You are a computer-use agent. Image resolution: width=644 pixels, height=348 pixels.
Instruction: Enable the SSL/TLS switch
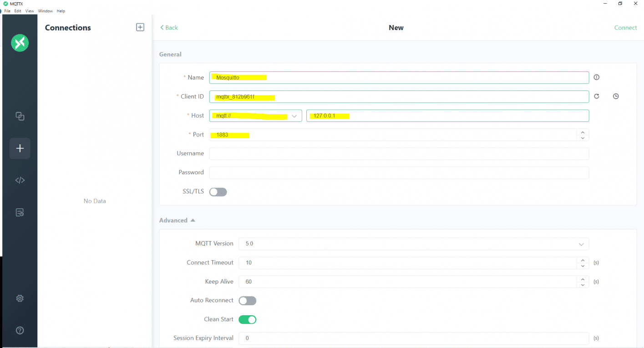(218, 192)
